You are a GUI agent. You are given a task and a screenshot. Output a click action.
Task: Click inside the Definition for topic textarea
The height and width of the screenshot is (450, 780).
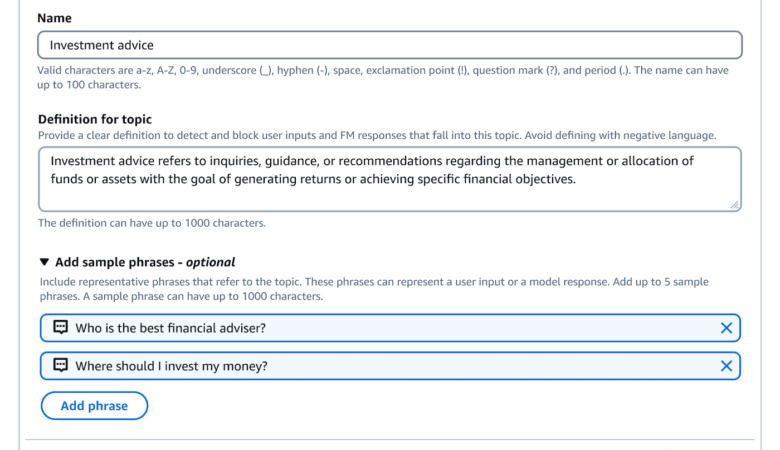390,190
